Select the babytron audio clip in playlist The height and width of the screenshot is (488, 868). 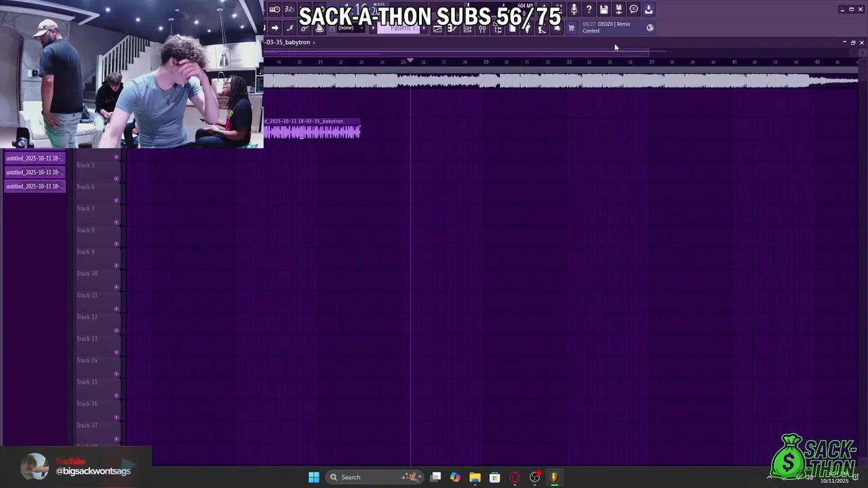[x=312, y=129]
